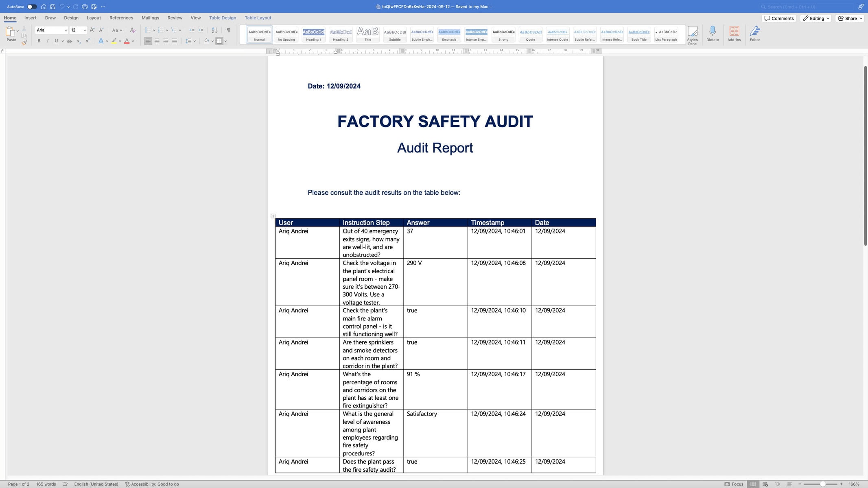Open the Add-ins gallery
This screenshot has height=488, width=868.
pos(734,35)
